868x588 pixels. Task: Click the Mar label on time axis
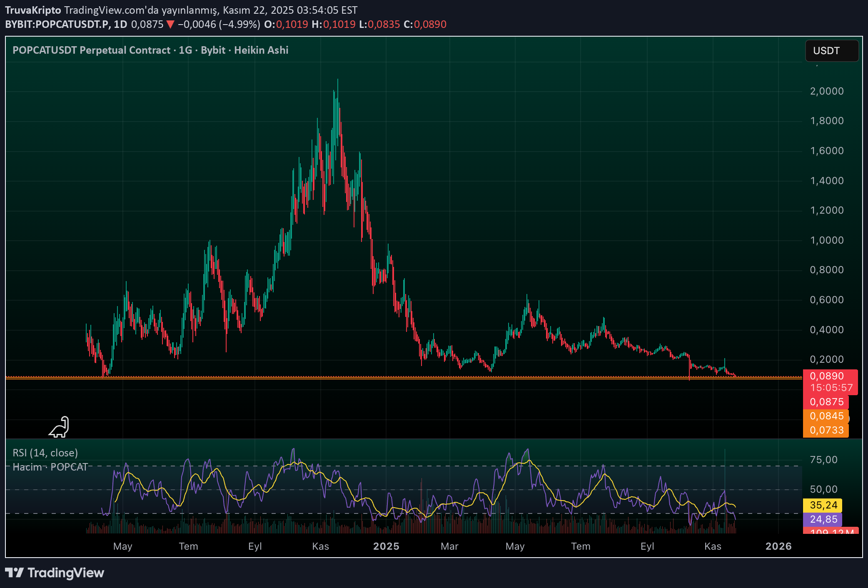coord(449,546)
